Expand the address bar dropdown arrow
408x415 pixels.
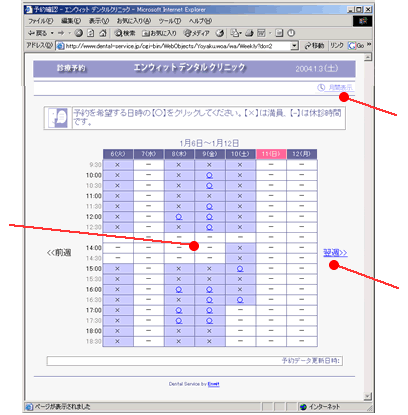coord(294,46)
